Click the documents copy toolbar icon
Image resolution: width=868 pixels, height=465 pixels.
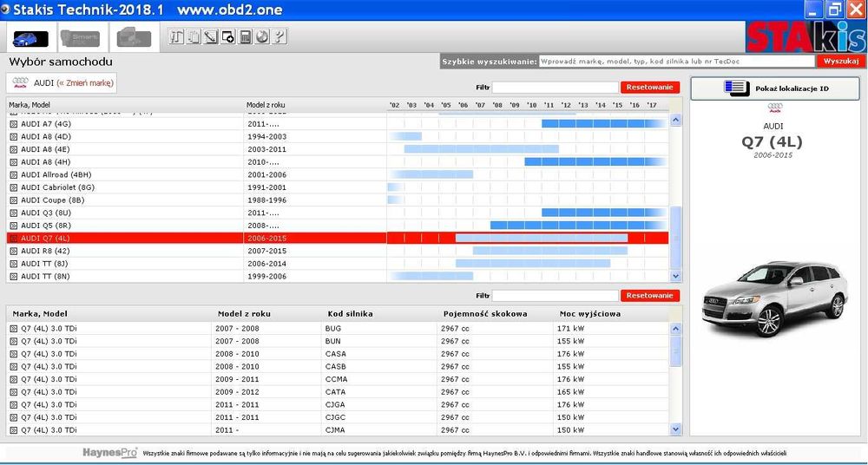tap(194, 37)
